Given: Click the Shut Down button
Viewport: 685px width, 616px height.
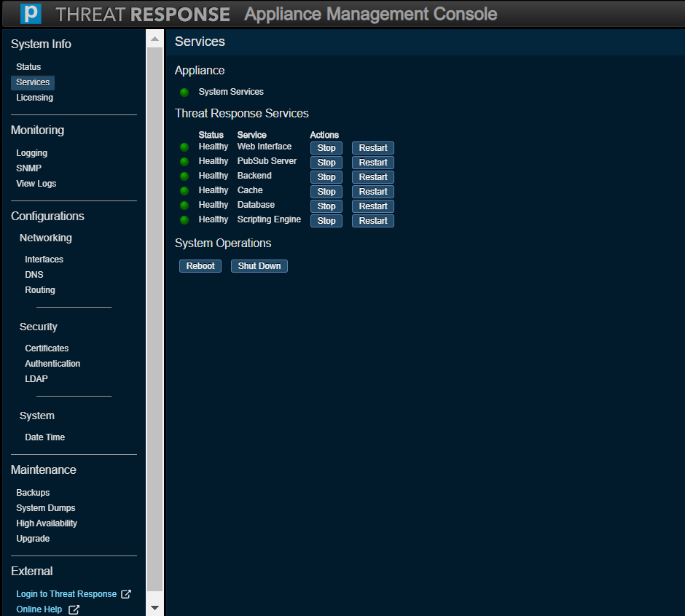Looking at the screenshot, I should 259,265.
